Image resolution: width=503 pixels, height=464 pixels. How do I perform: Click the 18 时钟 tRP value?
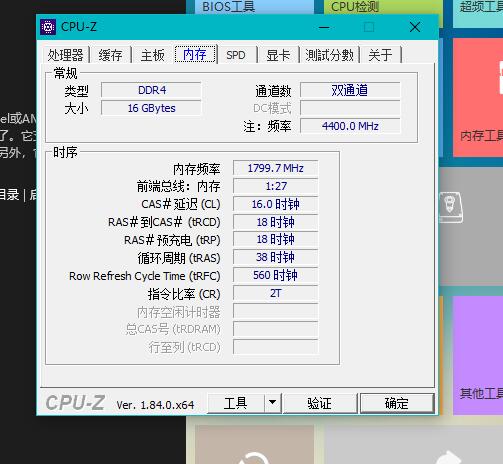(276, 239)
